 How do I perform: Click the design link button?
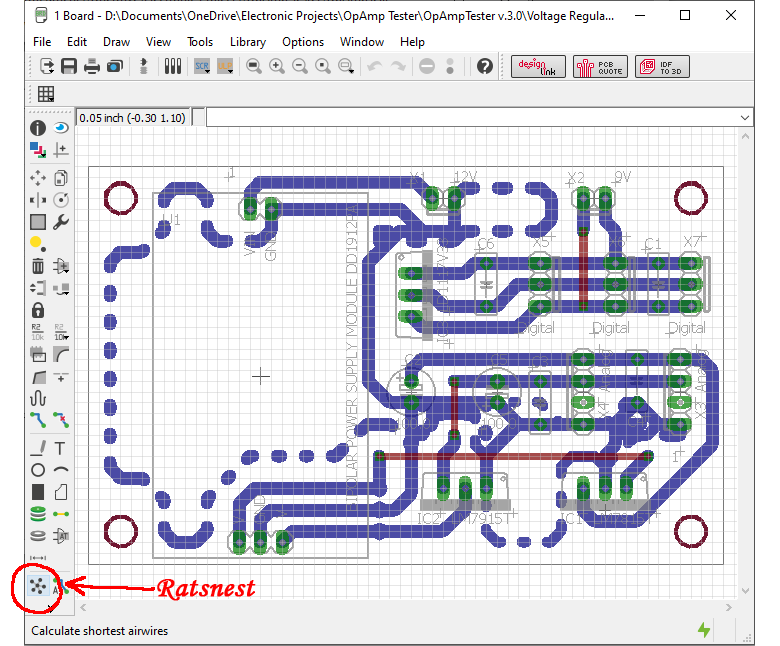[538, 66]
